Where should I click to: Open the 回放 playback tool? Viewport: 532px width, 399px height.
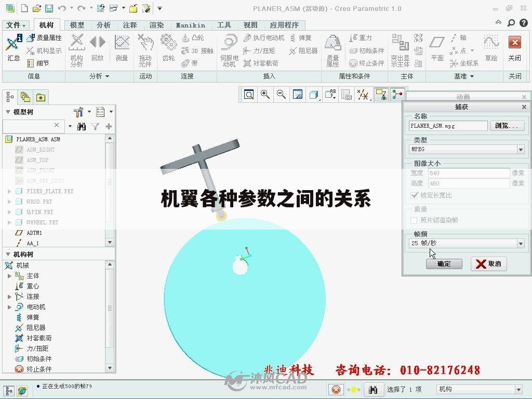[x=97, y=47]
